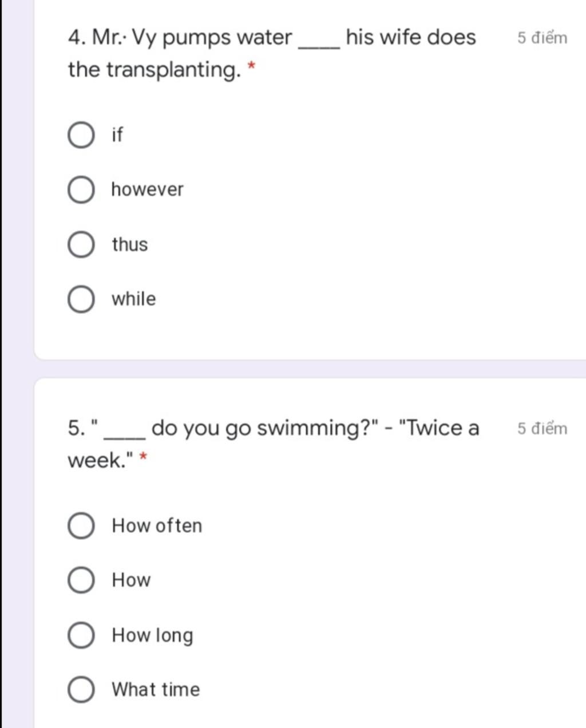Image resolution: width=586 pixels, height=728 pixels.
Task: Mark the radio circle next to 'thus'
Action: click(81, 245)
